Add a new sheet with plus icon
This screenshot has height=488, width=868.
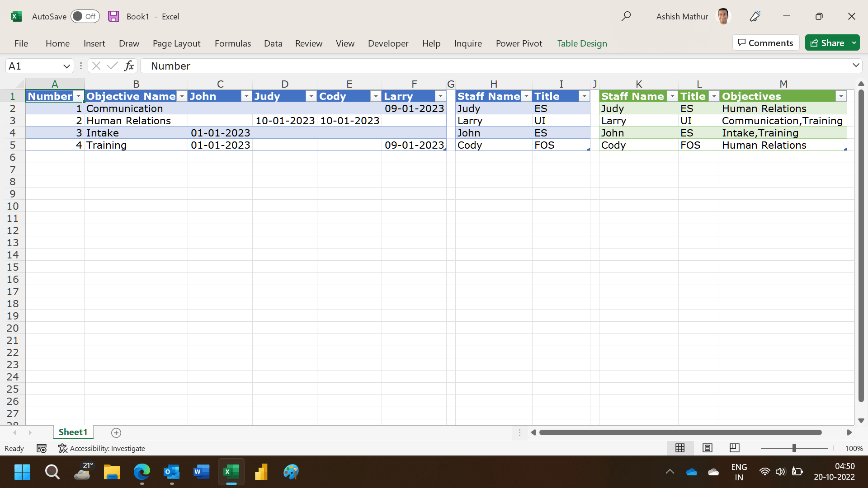(x=116, y=433)
